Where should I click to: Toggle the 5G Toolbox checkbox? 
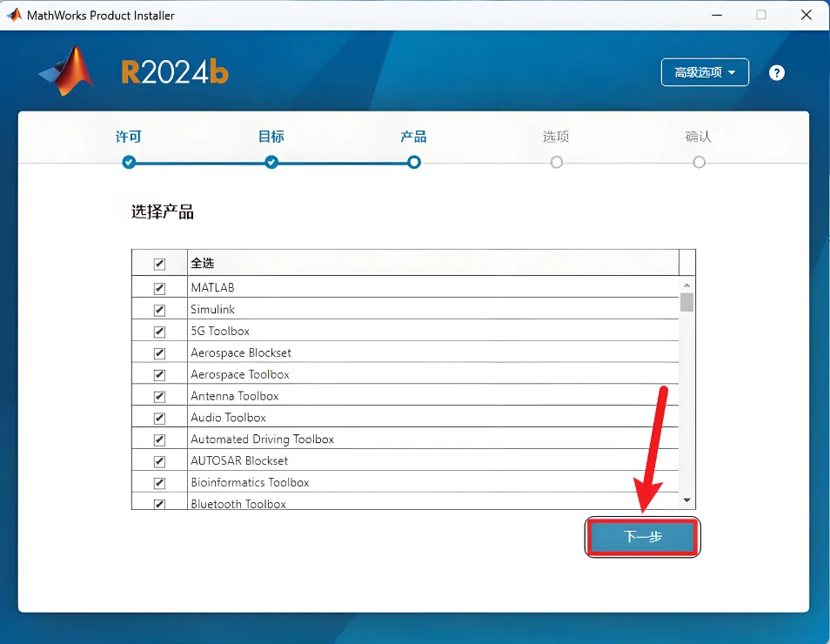click(159, 332)
